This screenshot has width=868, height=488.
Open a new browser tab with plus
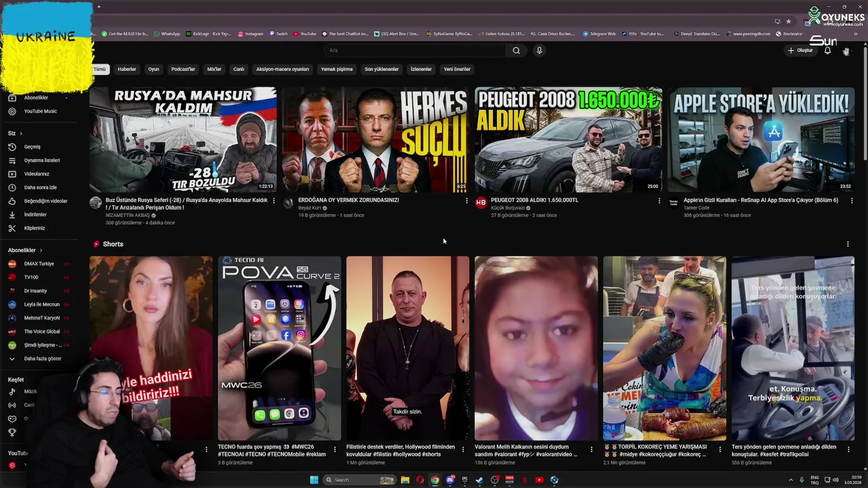point(99,7)
